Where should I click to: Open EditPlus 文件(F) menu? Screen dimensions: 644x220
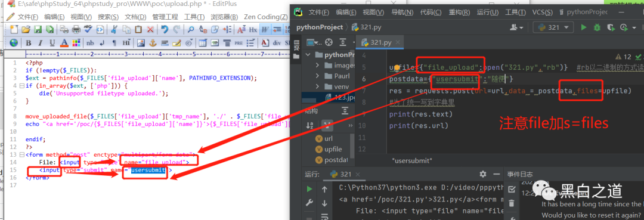pyautogui.click(x=28, y=17)
